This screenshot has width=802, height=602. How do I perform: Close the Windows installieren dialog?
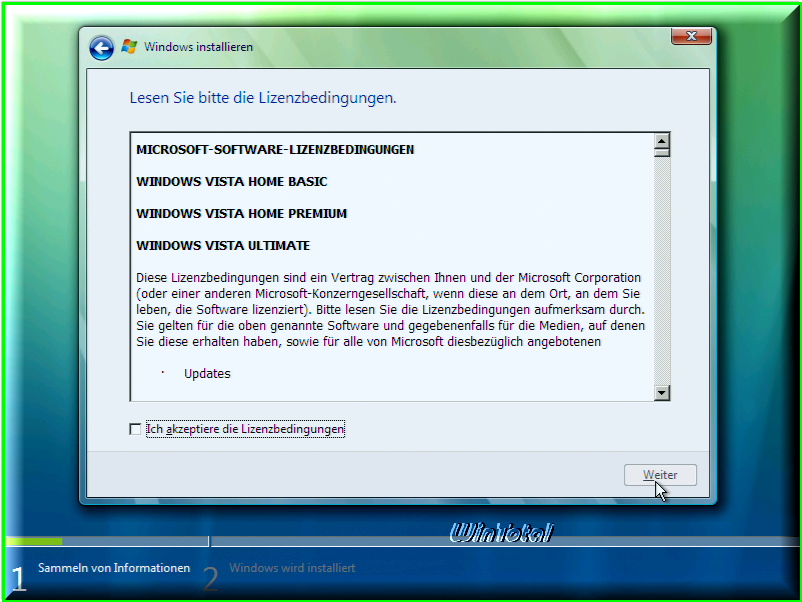click(691, 36)
